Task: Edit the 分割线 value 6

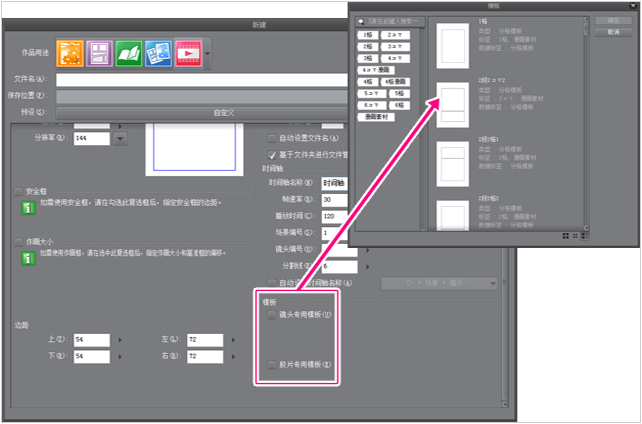Action: (339, 266)
